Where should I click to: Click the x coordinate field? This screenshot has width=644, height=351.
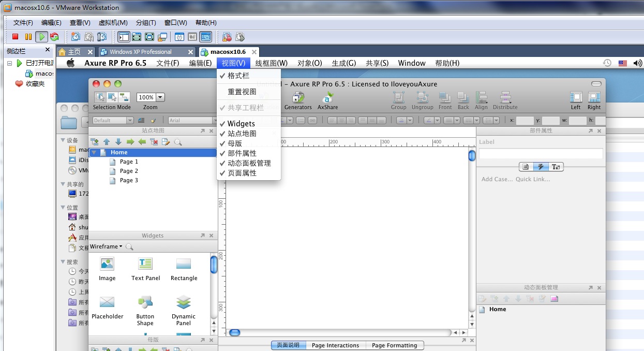[x=525, y=120]
